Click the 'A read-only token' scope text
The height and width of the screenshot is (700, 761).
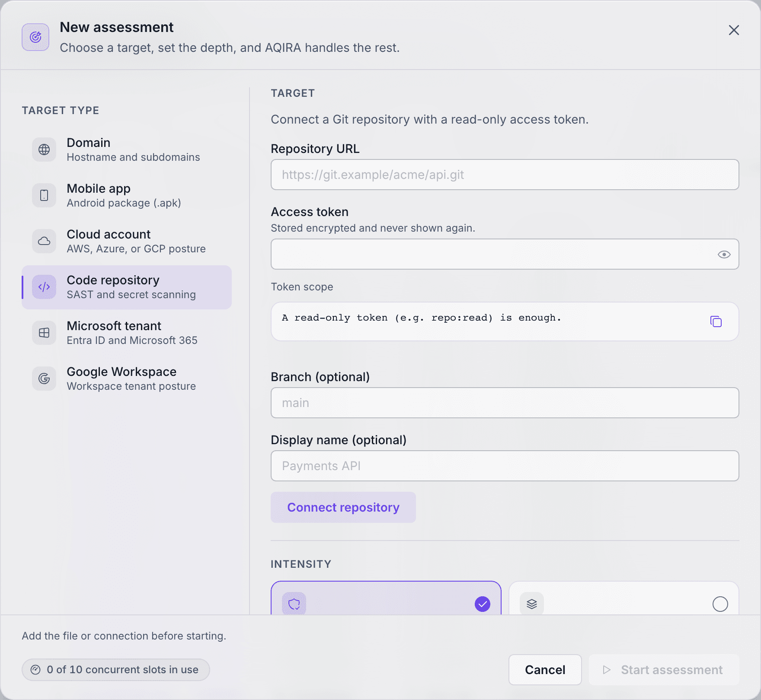click(422, 318)
